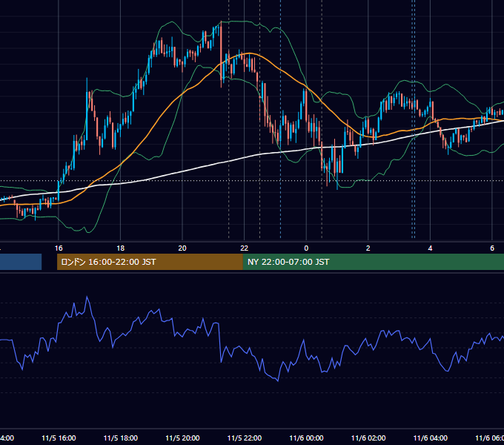Click the 0 hour label on upper time axis
Viewport: 504px width, 445px height.
(x=306, y=248)
